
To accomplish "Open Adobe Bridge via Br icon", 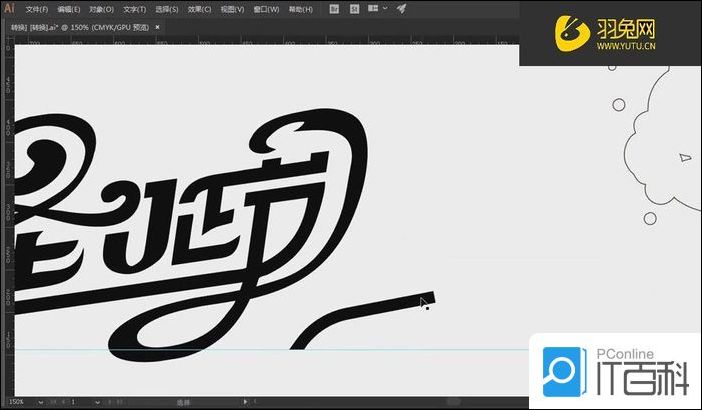I will pyautogui.click(x=334, y=9).
